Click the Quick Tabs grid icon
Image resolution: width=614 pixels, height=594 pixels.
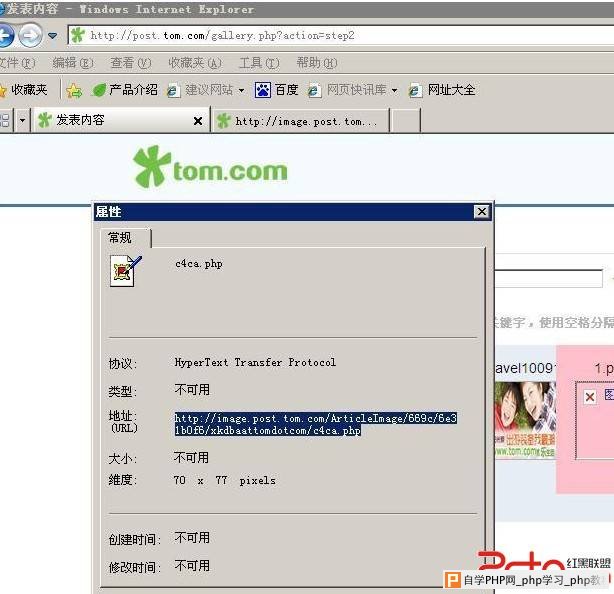5,120
